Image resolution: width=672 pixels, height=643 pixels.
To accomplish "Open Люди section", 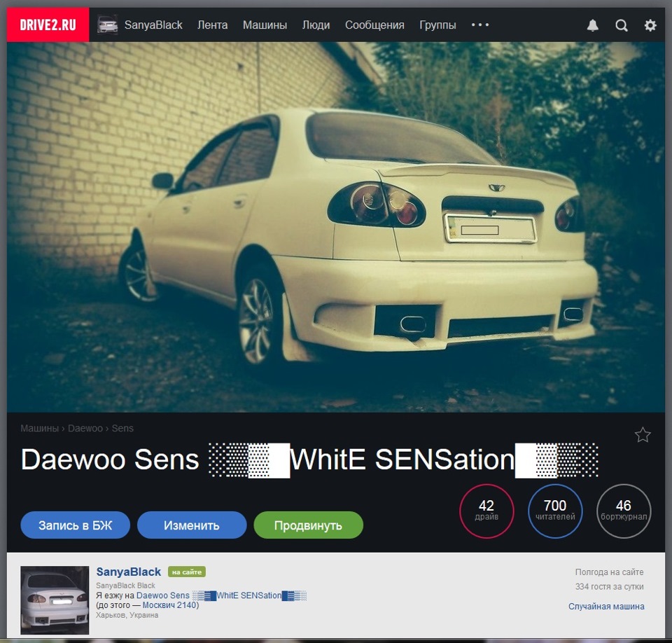I will [316, 25].
